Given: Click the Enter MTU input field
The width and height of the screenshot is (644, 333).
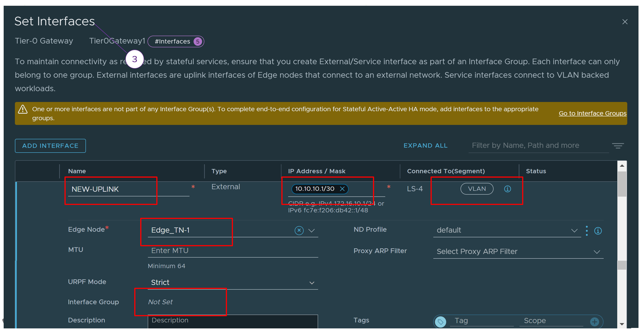Looking at the screenshot, I should pos(233,251).
